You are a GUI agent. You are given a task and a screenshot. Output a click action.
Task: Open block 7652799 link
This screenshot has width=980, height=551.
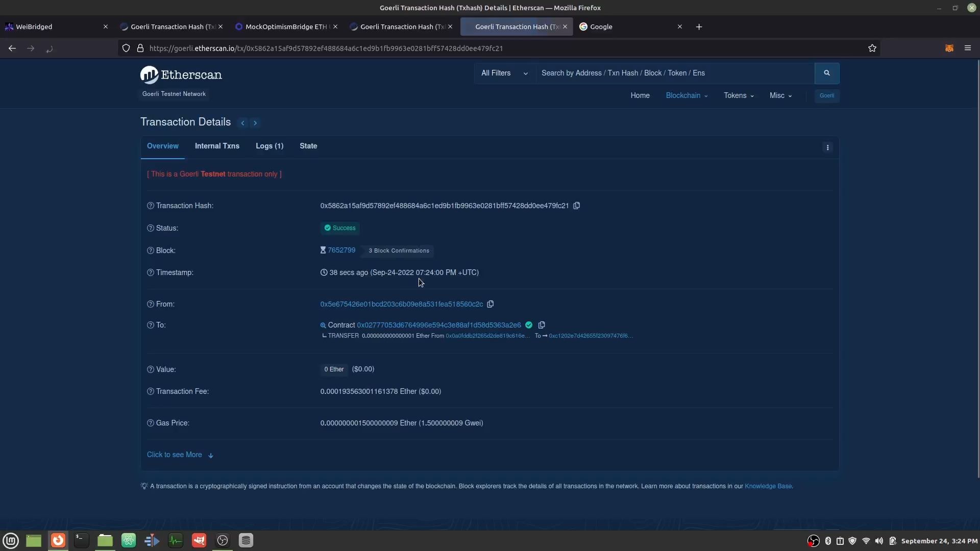[x=341, y=250]
